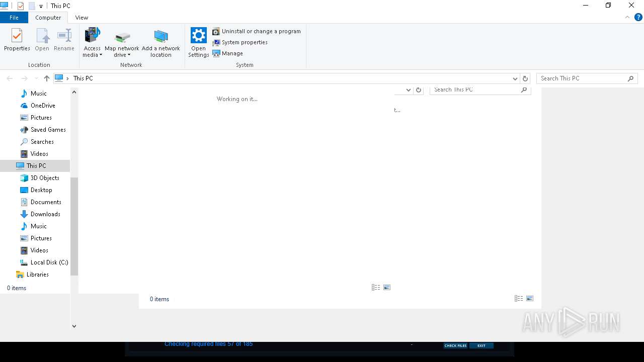Click the Videos icon under This PC
Image resolution: width=644 pixels, height=362 pixels.
(24, 250)
